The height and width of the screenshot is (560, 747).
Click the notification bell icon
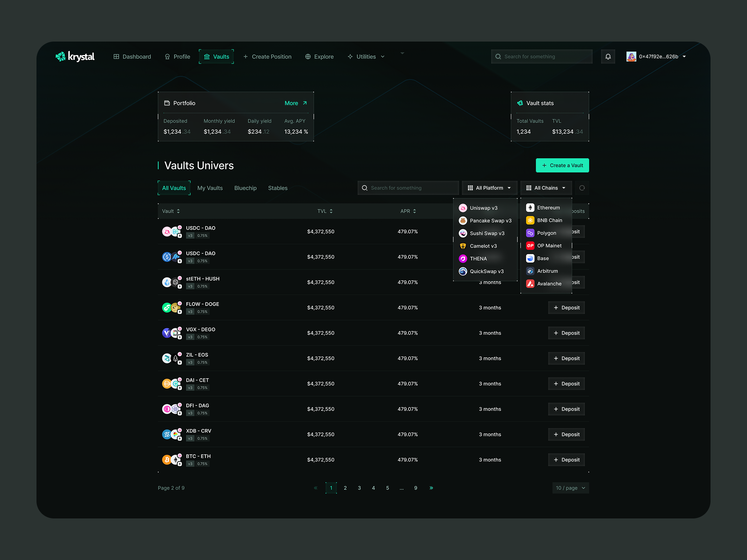tap(608, 57)
